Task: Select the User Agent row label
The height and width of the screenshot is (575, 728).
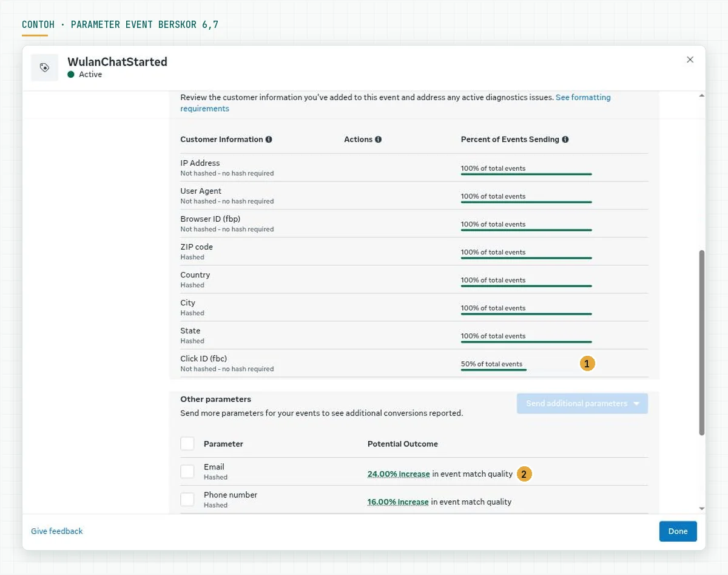Action: click(200, 191)
